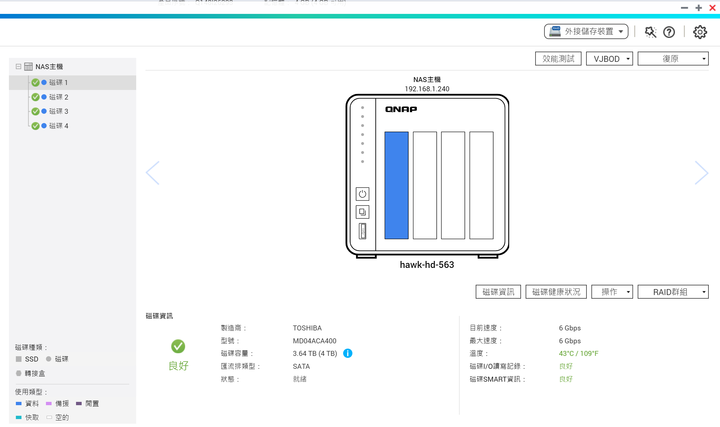The image size is (720, 427).
Task: Select Disk 1 in the tree
Action: [73, 83]
